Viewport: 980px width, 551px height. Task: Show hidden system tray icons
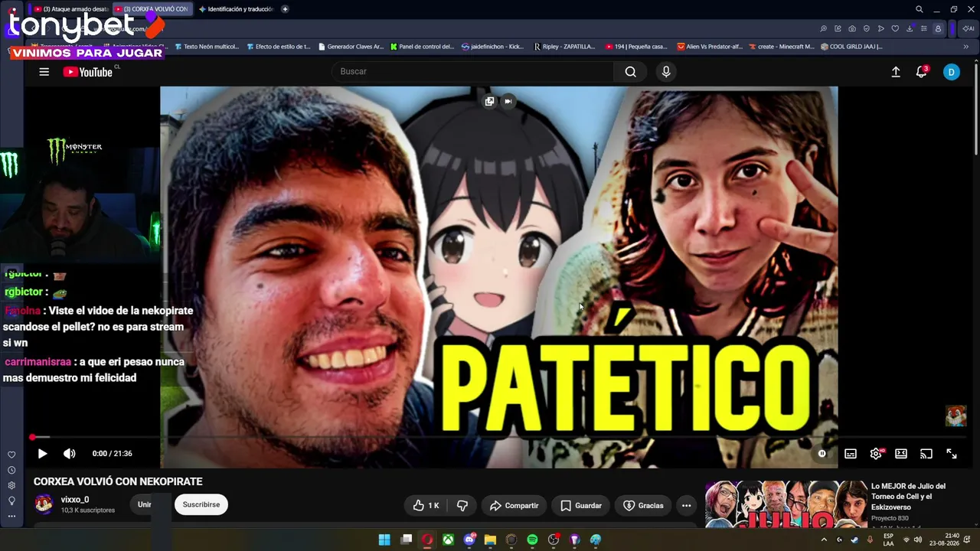coord(824,540)
